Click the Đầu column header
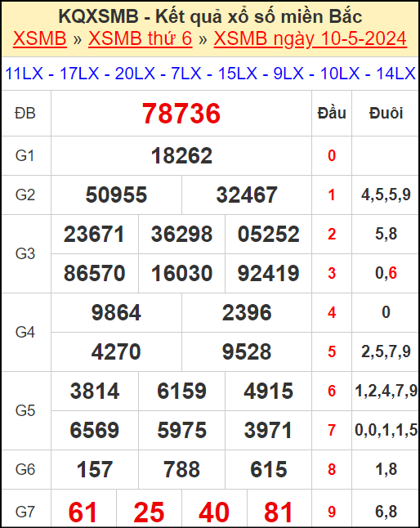 point(332,113)
